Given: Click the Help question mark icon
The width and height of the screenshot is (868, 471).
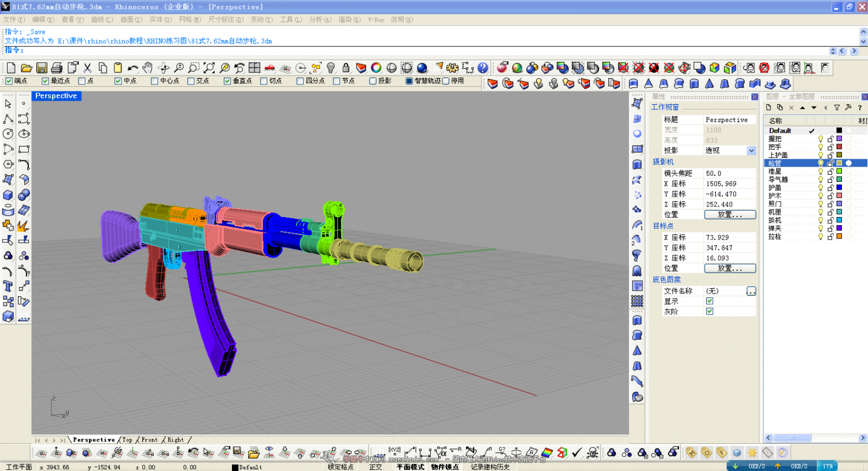Looking at the screenshot, I should 483,68.
